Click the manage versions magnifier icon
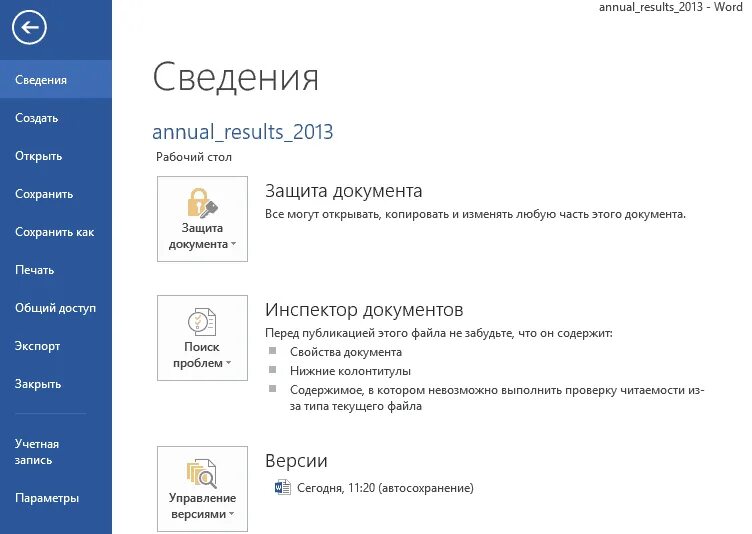The height and width of the screenshot is (534, 752). click(202, 473)
